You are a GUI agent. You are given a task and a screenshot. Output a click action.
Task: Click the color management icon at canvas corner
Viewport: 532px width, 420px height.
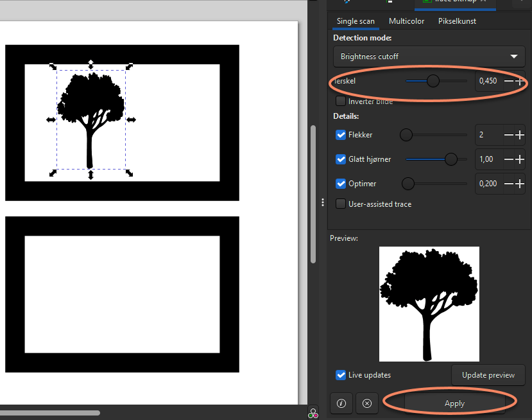tap(313, 413)
